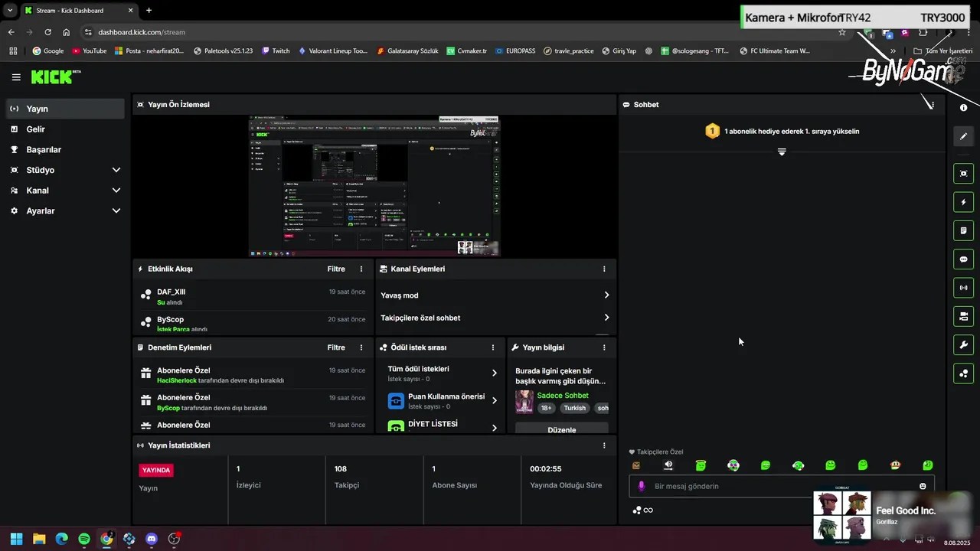
Task: Click the Sadece Sohbet category link
Action: click(x=563, y=396)
